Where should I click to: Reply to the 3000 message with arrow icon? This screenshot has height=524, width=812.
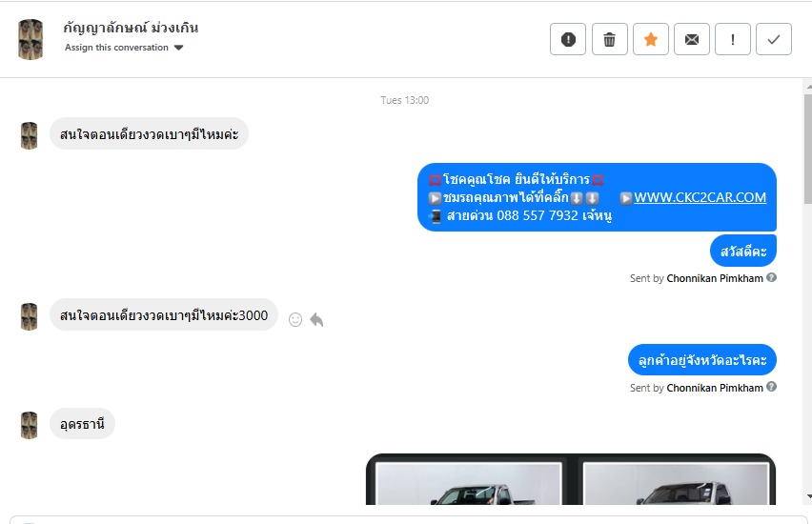316,319
